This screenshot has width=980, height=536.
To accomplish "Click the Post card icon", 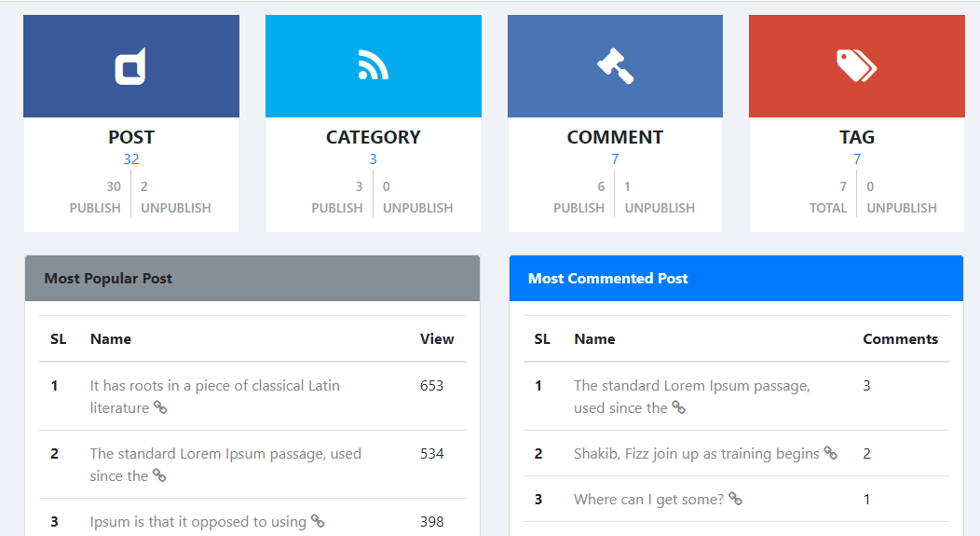I will (130, 67).
